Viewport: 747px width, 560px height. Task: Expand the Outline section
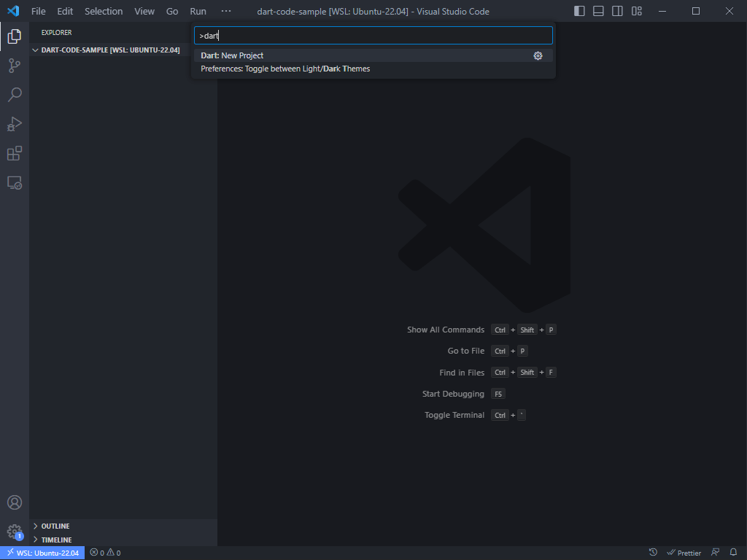[x=123, y=526]
